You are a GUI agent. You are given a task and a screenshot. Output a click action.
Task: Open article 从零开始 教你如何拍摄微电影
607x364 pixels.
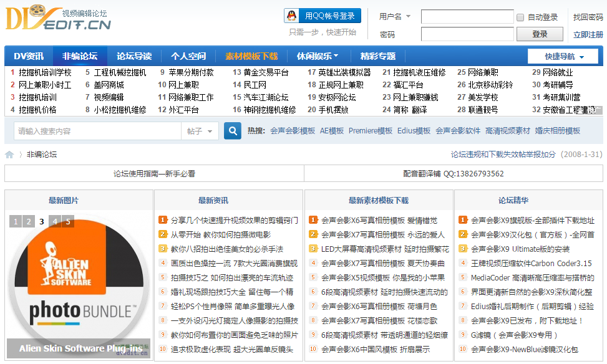(221, 235)
